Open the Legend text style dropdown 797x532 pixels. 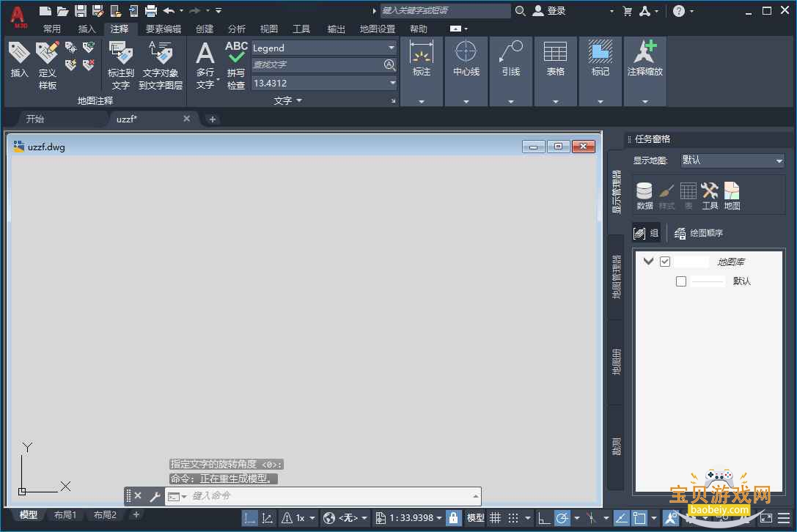click(392, 48)
